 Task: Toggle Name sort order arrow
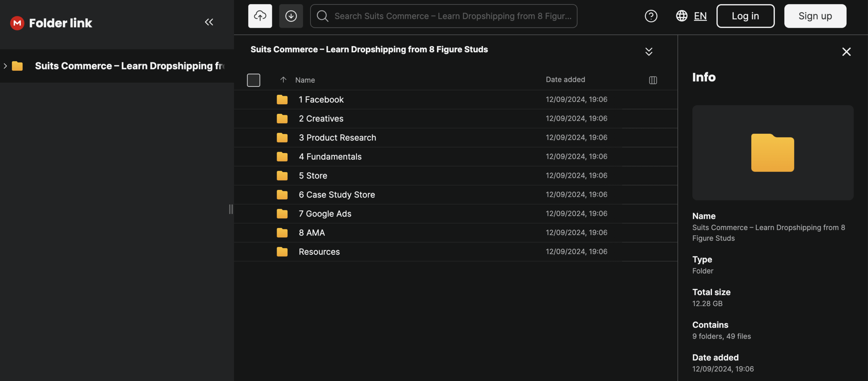[283, 80]
